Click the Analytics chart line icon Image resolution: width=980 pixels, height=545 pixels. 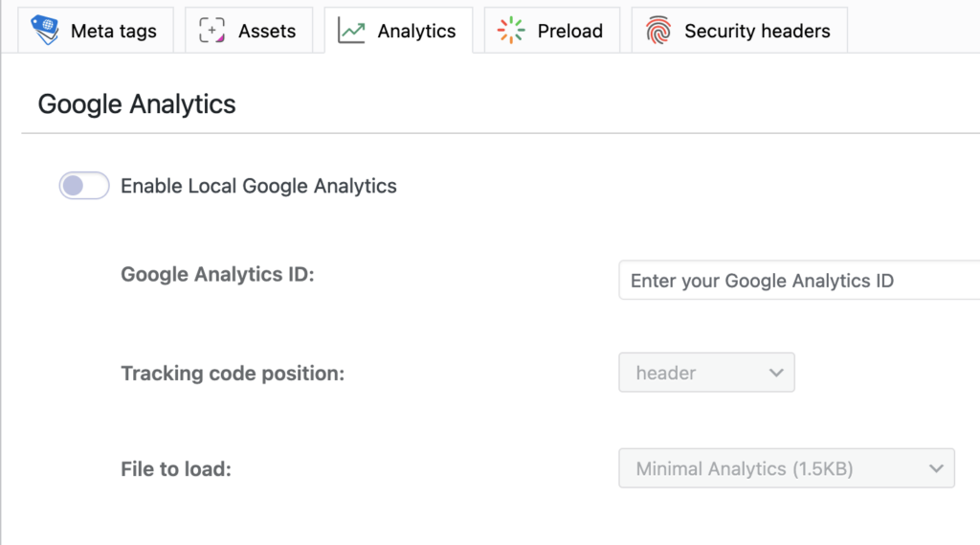tap(351, 30)
